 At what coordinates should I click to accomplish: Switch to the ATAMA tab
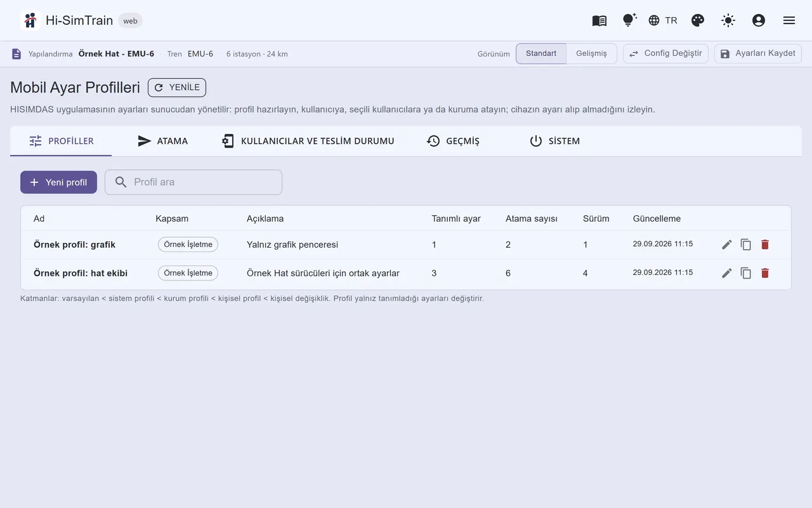[x=162, y=141]
